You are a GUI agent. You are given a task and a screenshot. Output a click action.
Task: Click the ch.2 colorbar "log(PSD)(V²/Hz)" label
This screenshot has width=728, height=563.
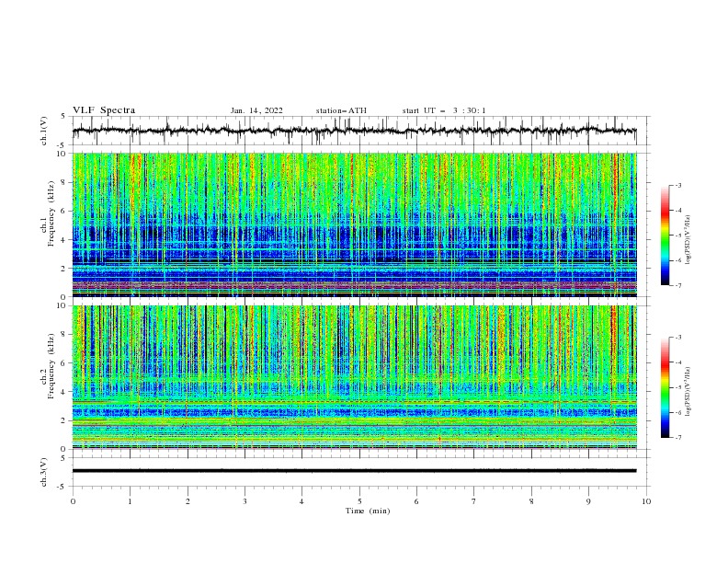[x=688, y=391]
